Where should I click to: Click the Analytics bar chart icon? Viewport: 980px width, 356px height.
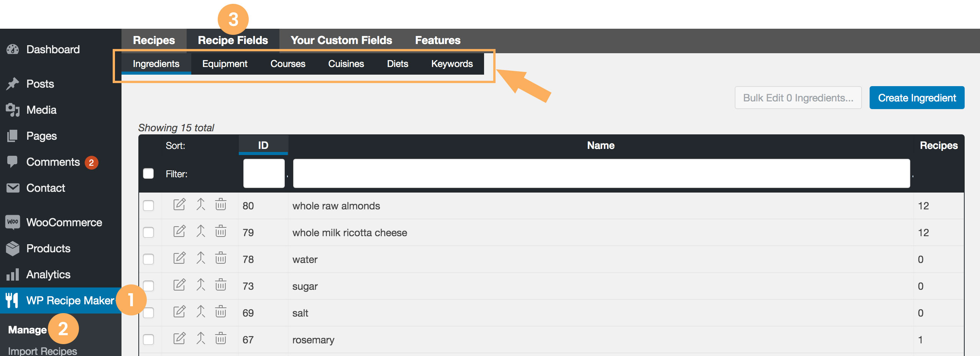tap(13, 274)
